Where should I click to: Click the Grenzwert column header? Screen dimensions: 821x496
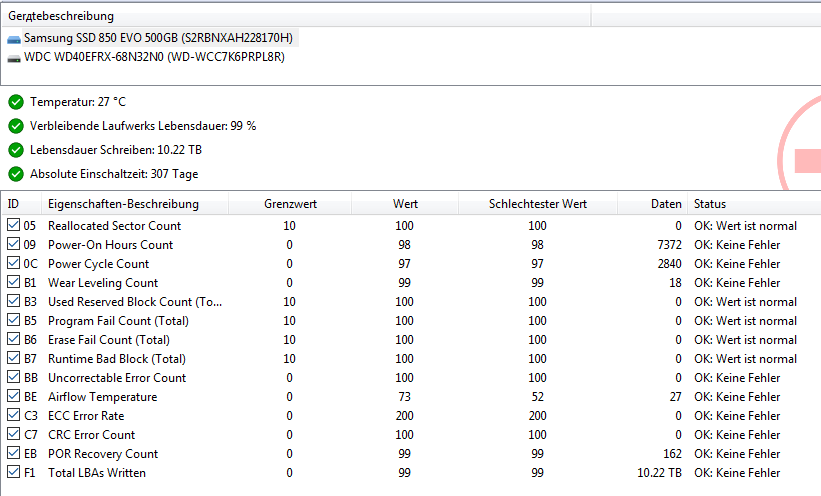tap(290, 204)
